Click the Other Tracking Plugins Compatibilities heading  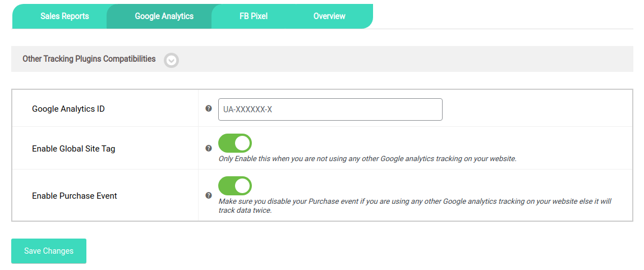pyautogui.click(x=89, y=59)
